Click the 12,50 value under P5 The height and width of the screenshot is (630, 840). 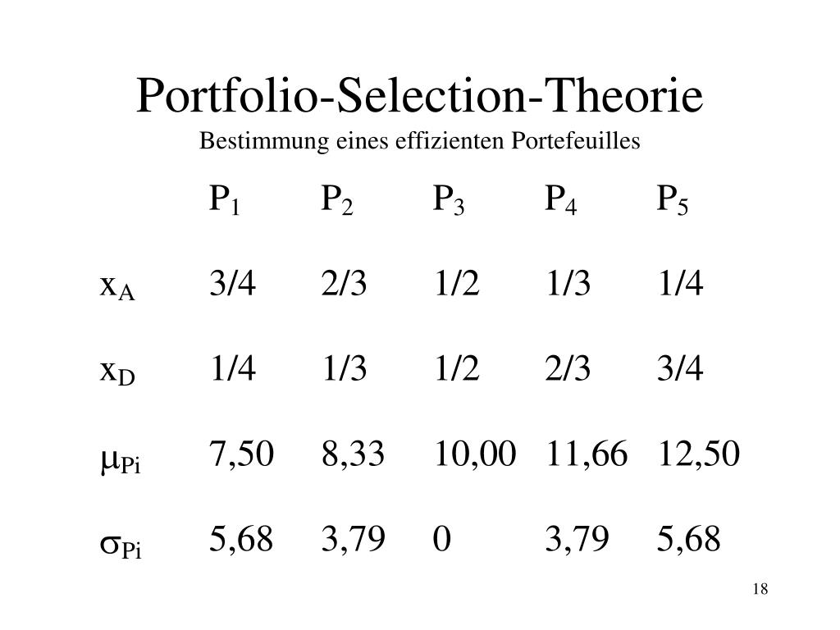(699, 454)
